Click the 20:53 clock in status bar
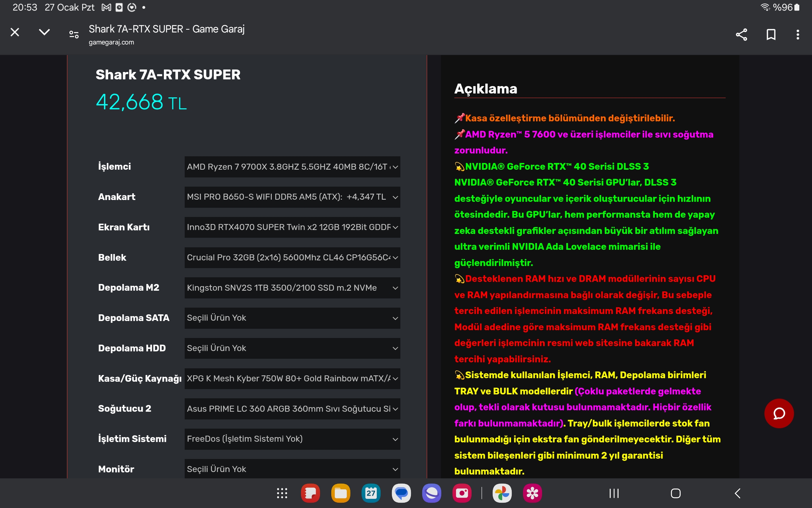Viewport: 812px width, 508px height. click(25, 7)
